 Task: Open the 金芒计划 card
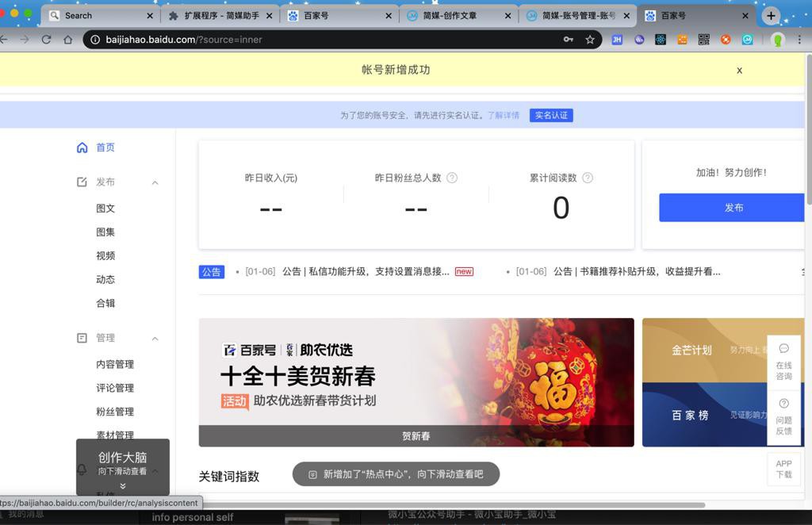pos(704,350)
